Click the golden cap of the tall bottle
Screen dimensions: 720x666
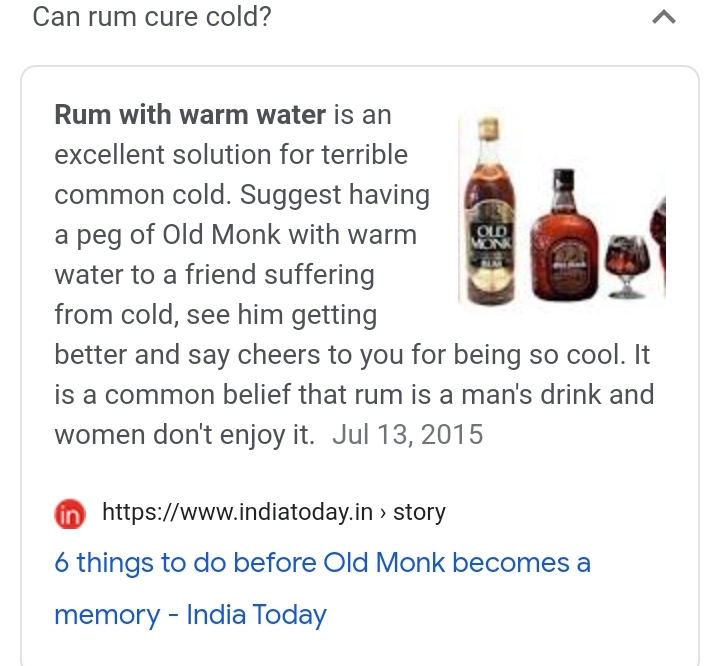488,128
